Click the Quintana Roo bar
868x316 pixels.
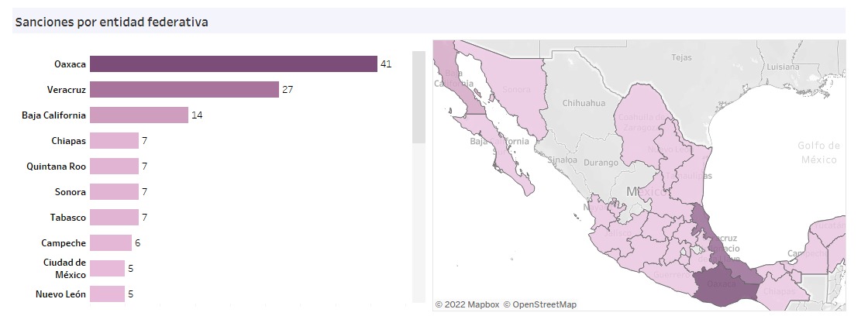click(114, 166)
